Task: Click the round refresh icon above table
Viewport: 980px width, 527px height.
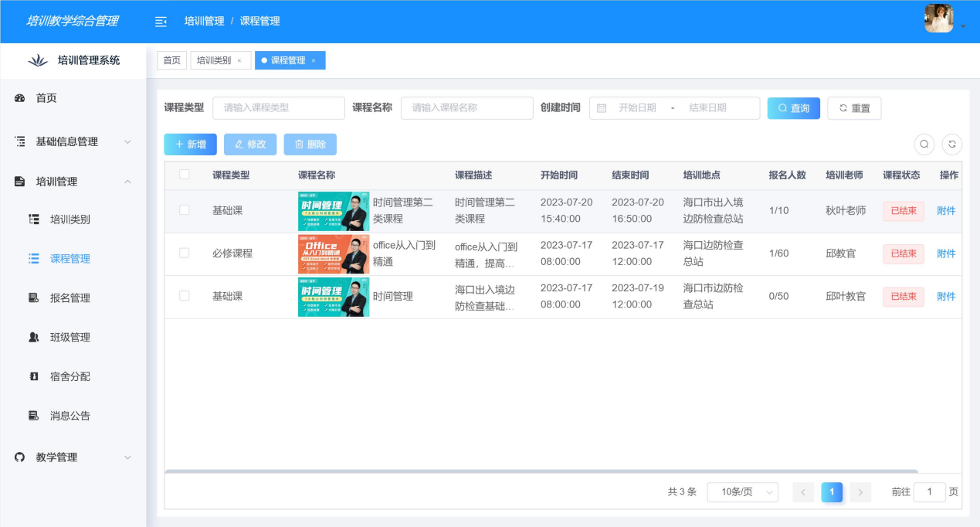Action: coord(952,144)
